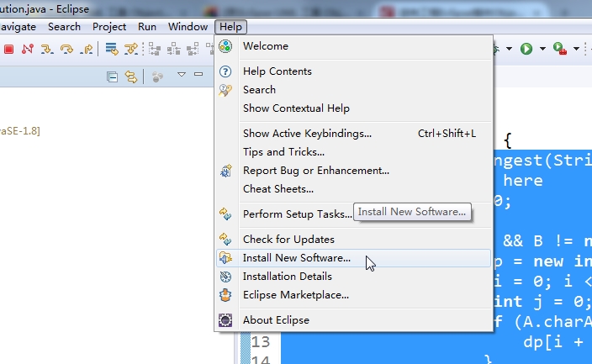The height and width of the screenshot is (364, 592).
Task: Select Tips and Tricks entry
Action: (x=354, y=152)
